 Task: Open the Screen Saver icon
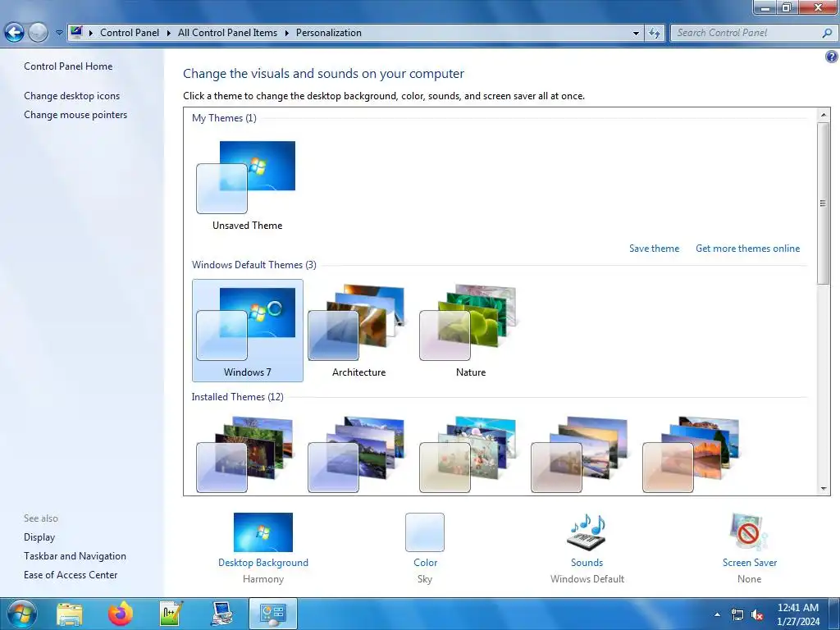click(x=749, y=532)
